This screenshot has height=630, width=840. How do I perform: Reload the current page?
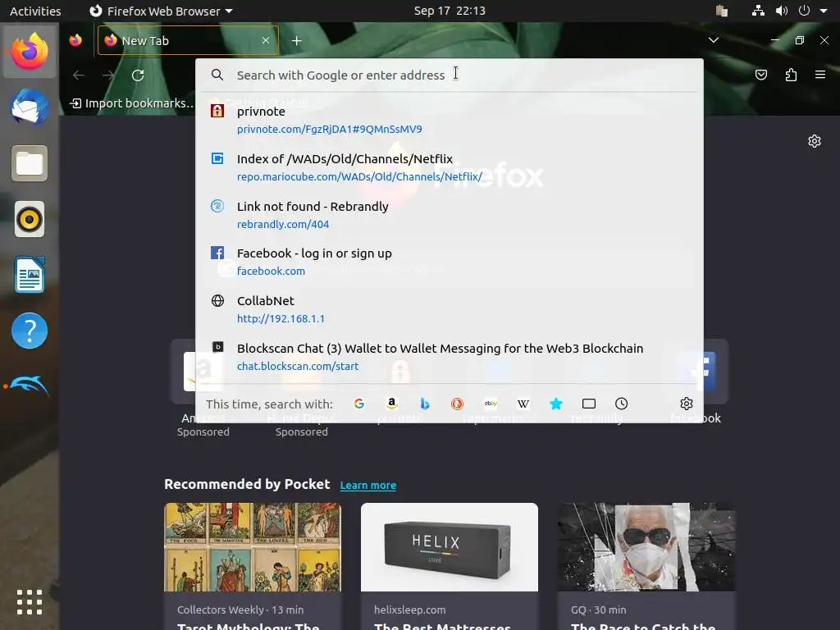(138, 75)
